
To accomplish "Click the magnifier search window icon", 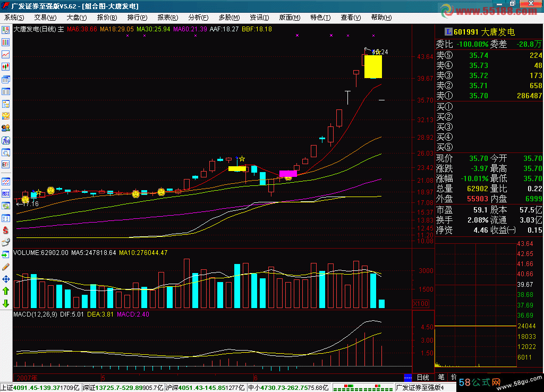I will pos(5,152).
